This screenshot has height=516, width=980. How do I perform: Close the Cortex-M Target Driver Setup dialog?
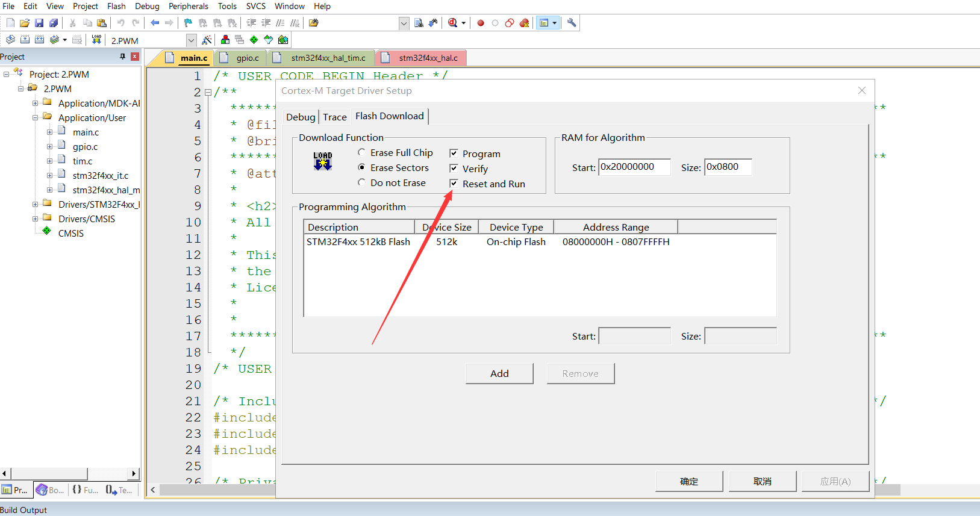[862, 90]
